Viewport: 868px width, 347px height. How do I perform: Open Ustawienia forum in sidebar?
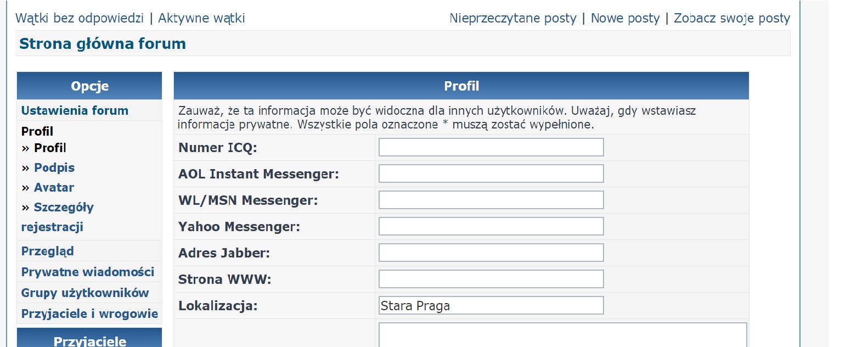[75, 110]
